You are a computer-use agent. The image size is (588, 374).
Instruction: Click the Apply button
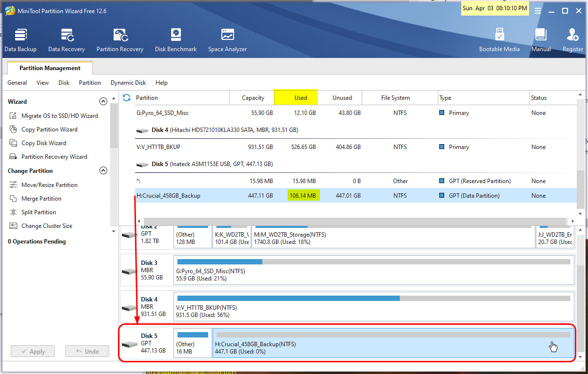point(33,351)
